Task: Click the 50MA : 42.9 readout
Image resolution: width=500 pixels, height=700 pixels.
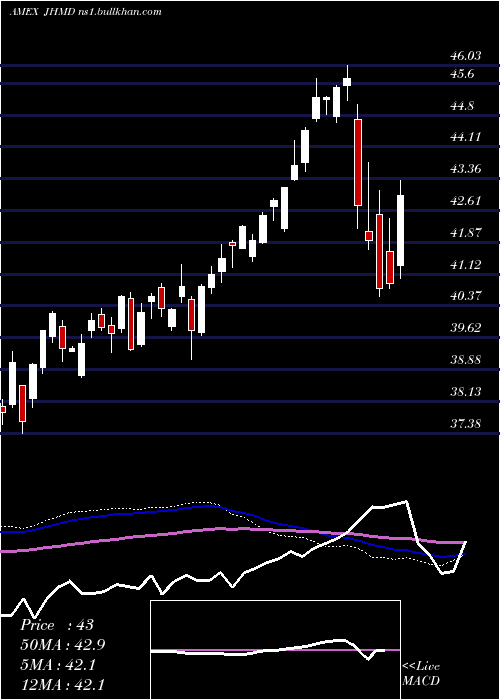Action: (x=62, y=645)
